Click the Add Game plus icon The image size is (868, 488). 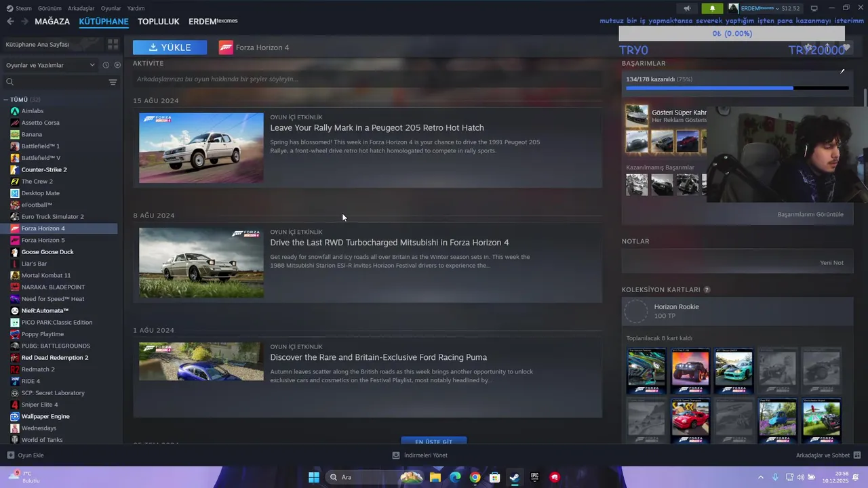click(x=10, y=455)
